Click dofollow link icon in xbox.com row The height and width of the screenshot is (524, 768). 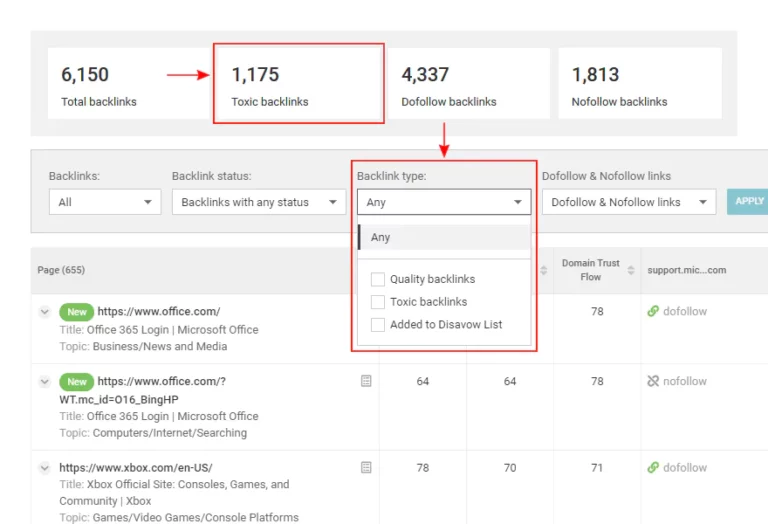(x=653, y=467)
